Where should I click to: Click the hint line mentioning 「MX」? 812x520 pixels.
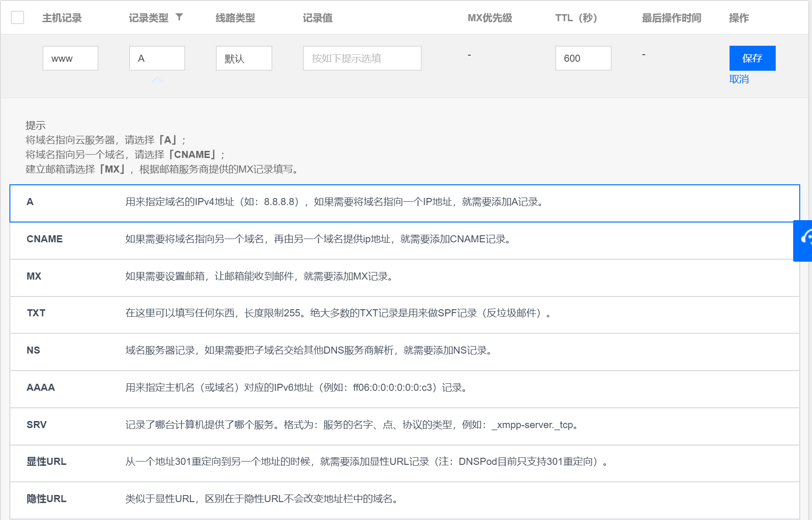[164, 169]
